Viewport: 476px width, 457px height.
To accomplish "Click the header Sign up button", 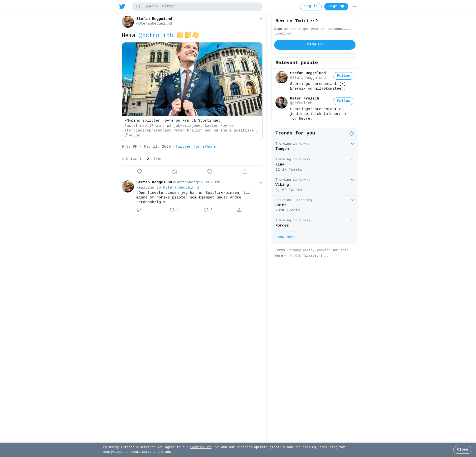I will (336, 6).
